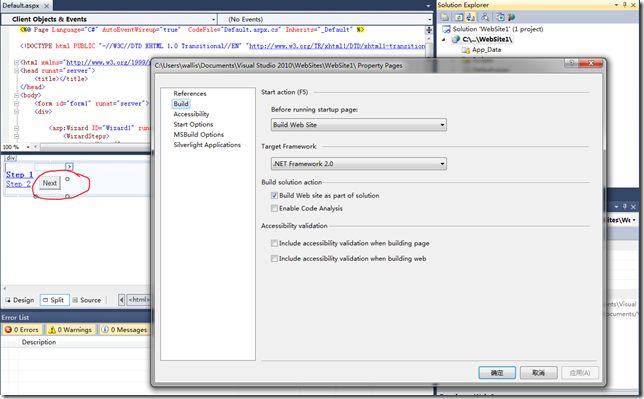The width and height of the screenshot is (644, 399).
Task: Select the App_Data folder in Solution Explorer
Action: point(482,50)
